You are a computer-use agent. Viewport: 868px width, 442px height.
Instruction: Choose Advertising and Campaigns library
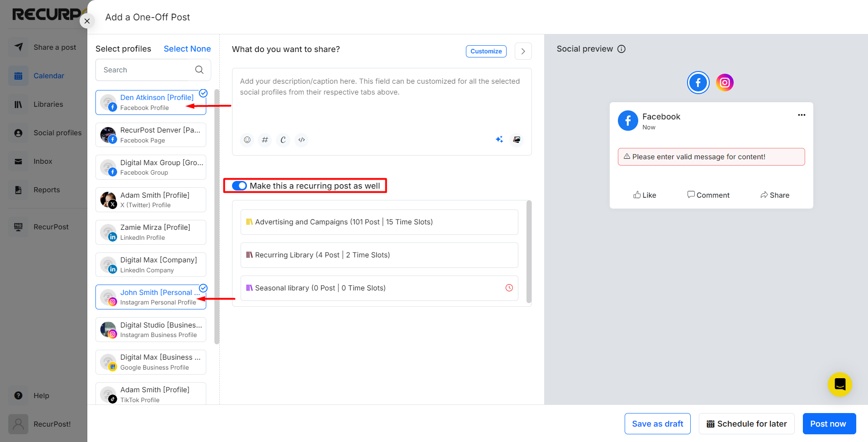click(x=379, y=222)
